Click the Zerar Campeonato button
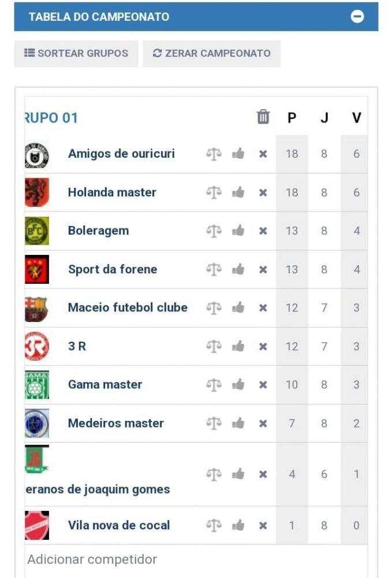This screenshot has width=392, height=578. (x=212, y=53)
